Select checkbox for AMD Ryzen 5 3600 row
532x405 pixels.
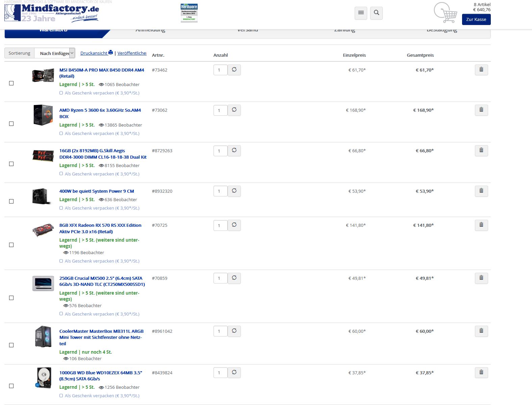click(11, 124)
